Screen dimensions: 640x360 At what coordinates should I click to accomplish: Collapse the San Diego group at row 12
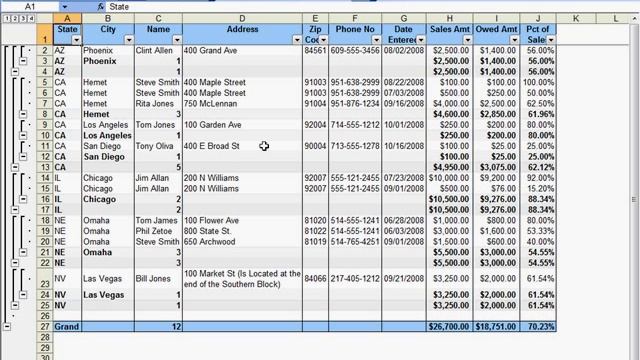click(23, 157)
